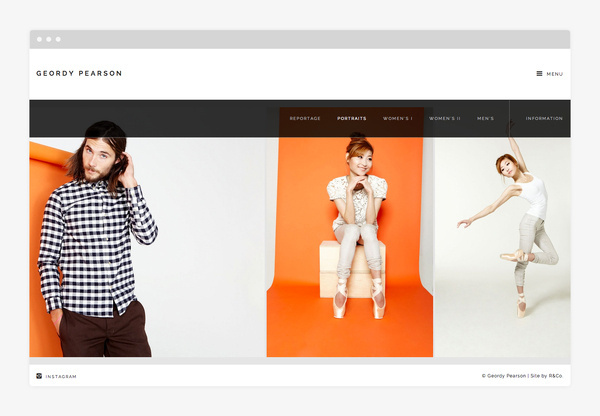Viewport: 600px width, 416px height.
Task: Click the MENU text label
Action: 554,74
